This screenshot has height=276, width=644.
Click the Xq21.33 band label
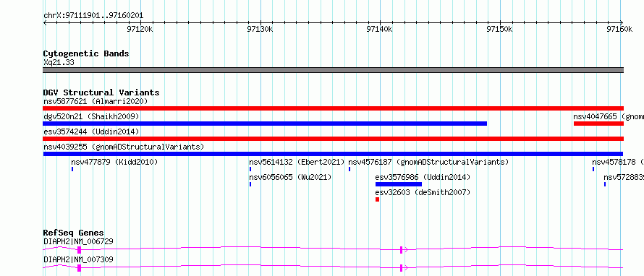point(59,63)
